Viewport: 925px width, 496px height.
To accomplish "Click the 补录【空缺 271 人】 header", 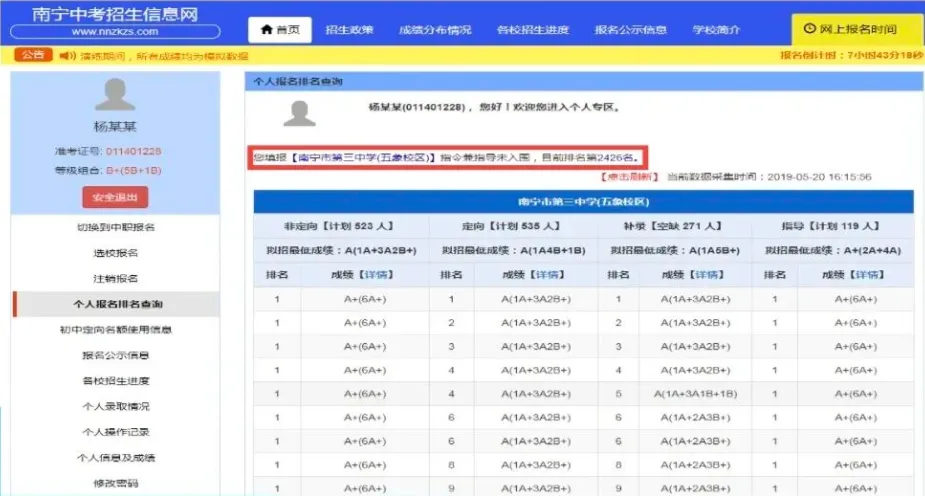I will (674, 226).
